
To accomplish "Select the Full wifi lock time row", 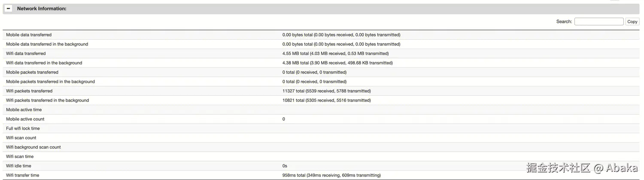I will pos(23,128).
